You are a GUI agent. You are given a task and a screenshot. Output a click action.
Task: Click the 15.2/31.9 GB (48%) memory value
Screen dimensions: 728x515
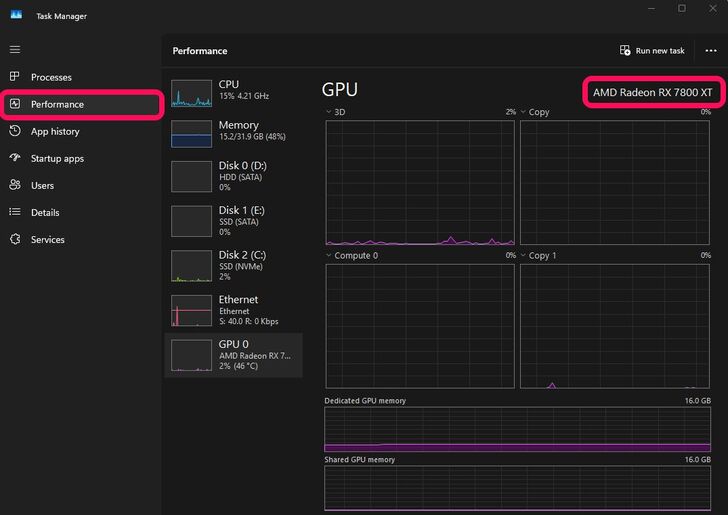click(x=252, y=137)
